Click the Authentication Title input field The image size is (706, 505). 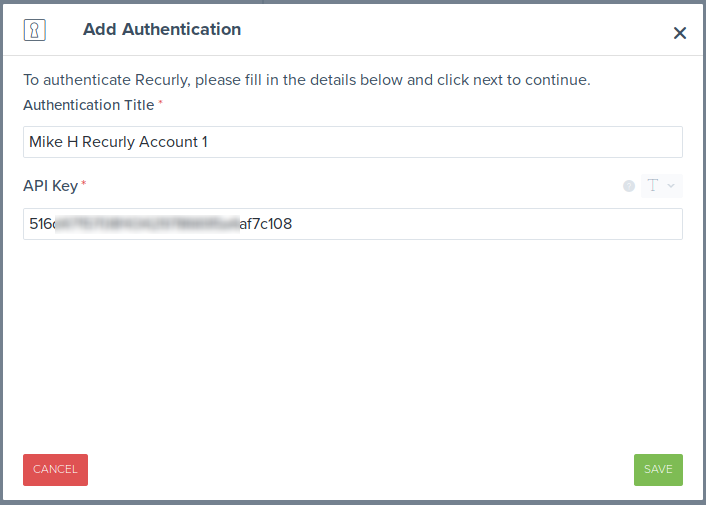(352, 142)
